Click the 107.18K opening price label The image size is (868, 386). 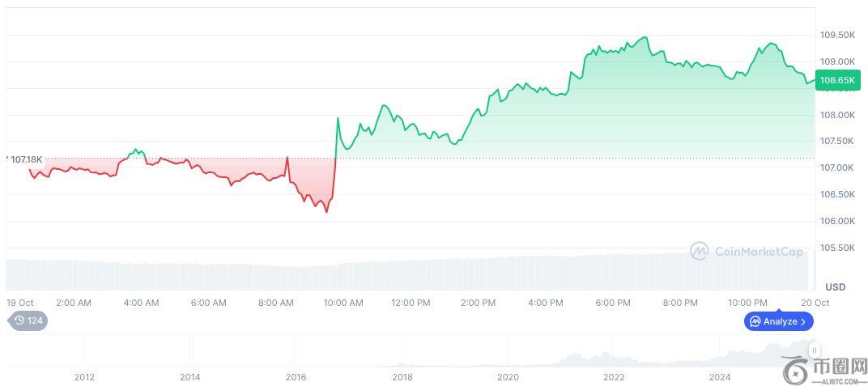tap(27, 159)
